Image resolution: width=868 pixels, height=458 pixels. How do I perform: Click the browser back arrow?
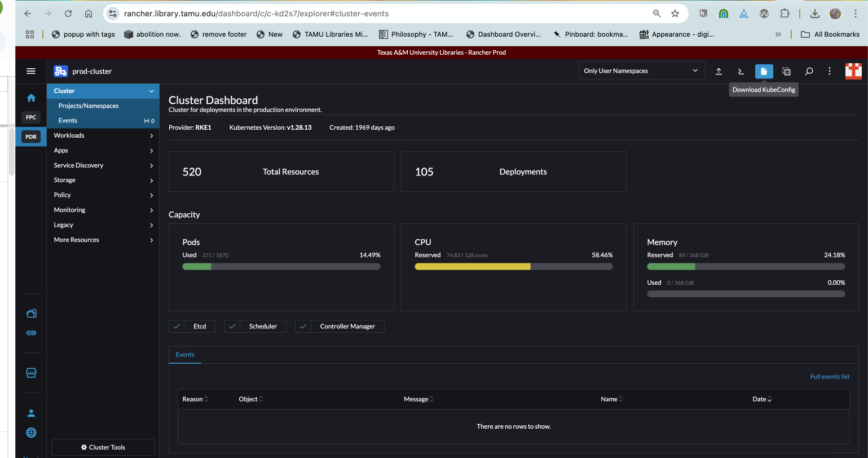[x=28, y=14]
